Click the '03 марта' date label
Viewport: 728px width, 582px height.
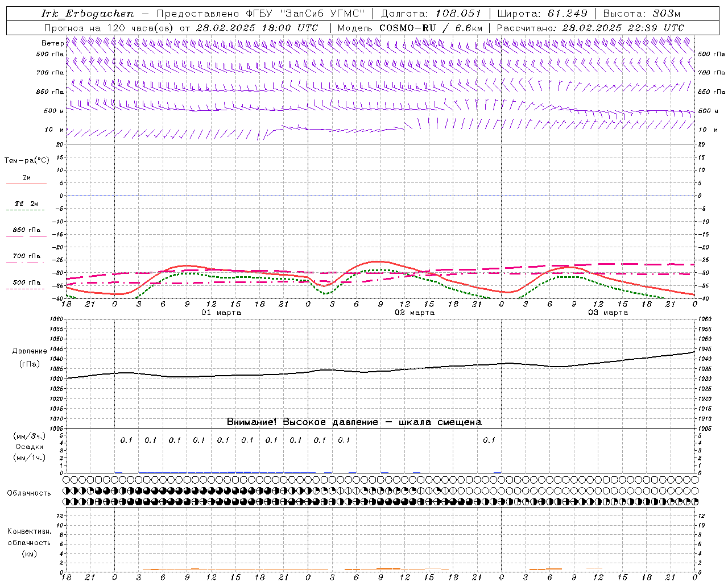609,313
